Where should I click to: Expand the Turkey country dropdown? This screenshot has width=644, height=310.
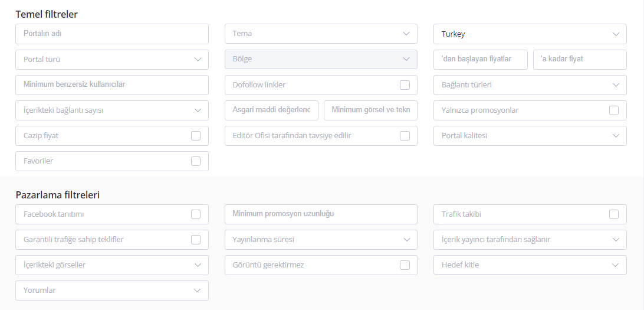530,34
